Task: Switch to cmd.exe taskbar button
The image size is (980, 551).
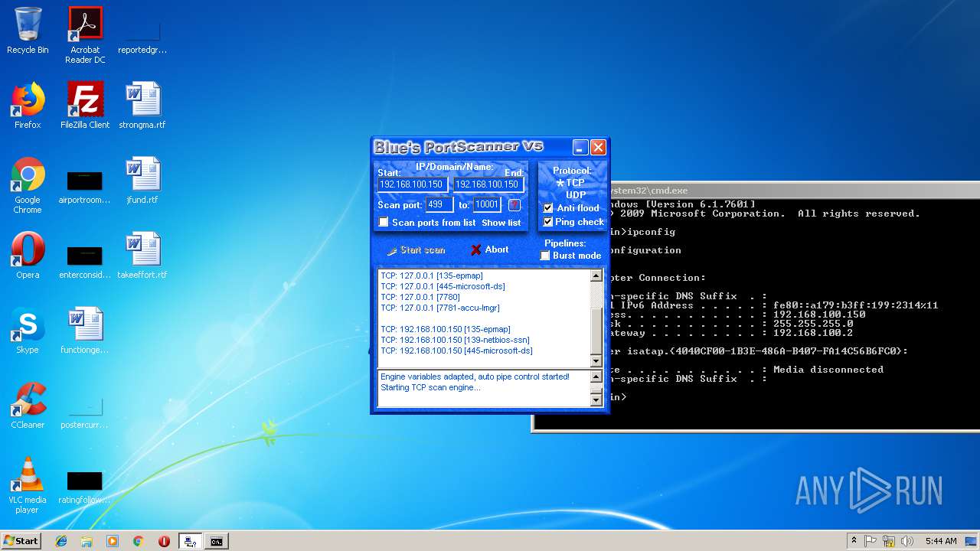Action: (217, 541)
